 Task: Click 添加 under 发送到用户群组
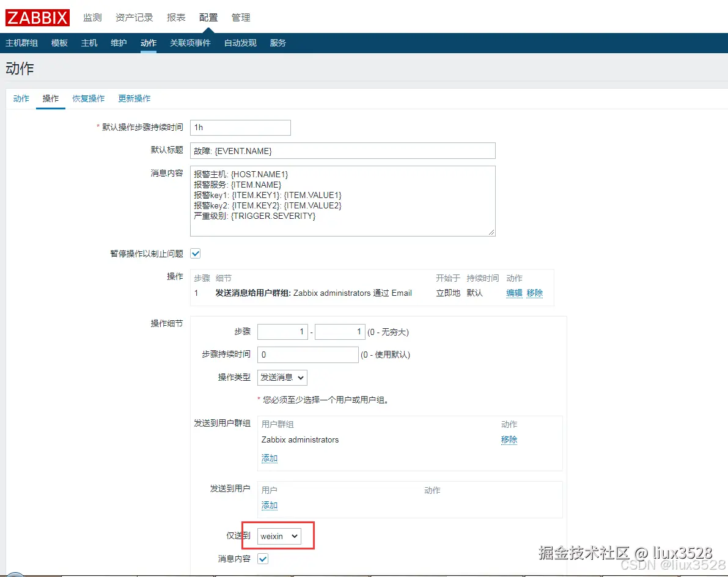point(270,458)
